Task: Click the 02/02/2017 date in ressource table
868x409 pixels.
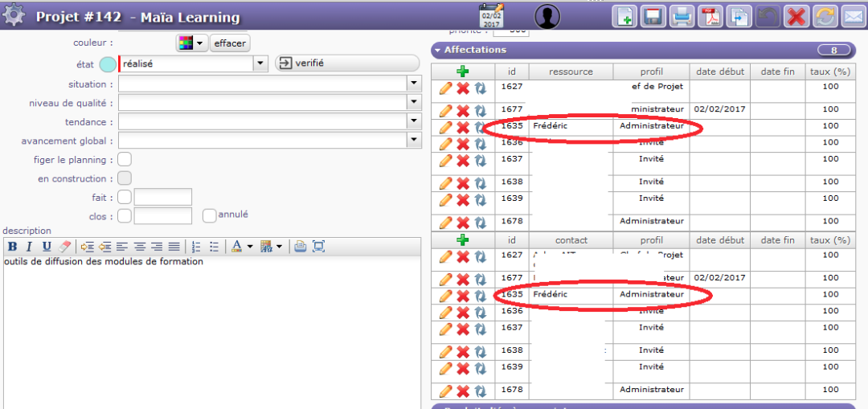Action: tap(719, 109)
